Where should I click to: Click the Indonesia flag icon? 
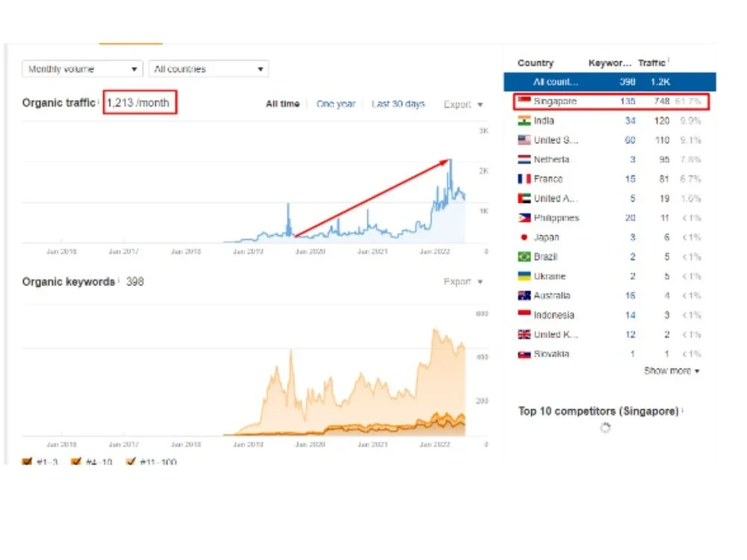[524, 315]
